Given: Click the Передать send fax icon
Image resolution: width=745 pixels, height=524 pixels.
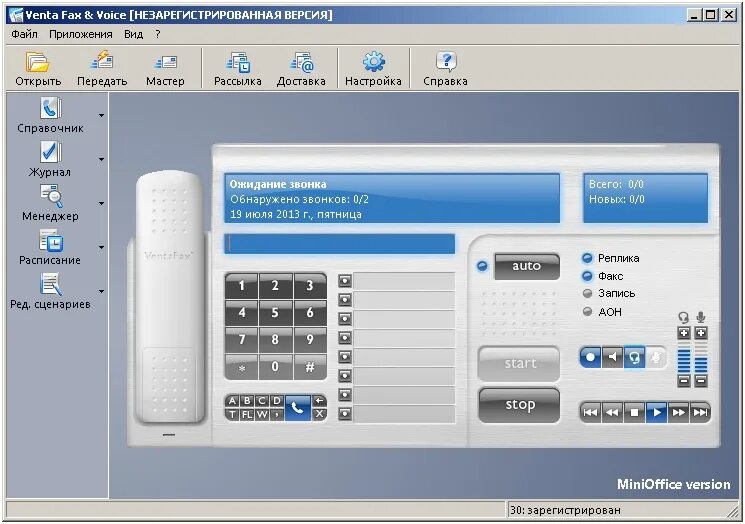Looking at the screenshot, I should [102, 68].
